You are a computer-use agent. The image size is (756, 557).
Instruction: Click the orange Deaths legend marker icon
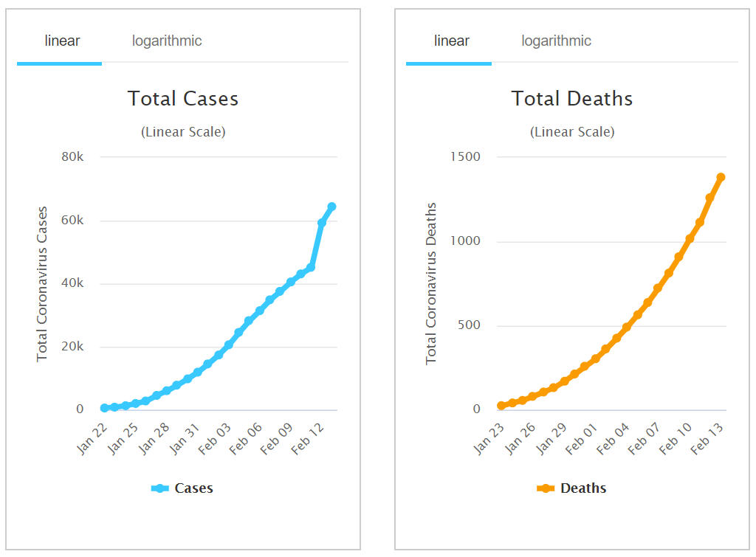545,488
